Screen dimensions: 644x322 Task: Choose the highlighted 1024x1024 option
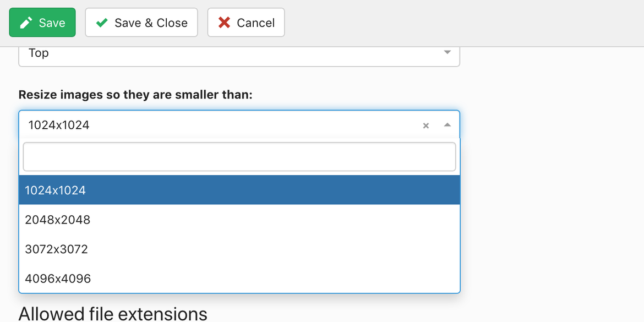pos(239,190)
